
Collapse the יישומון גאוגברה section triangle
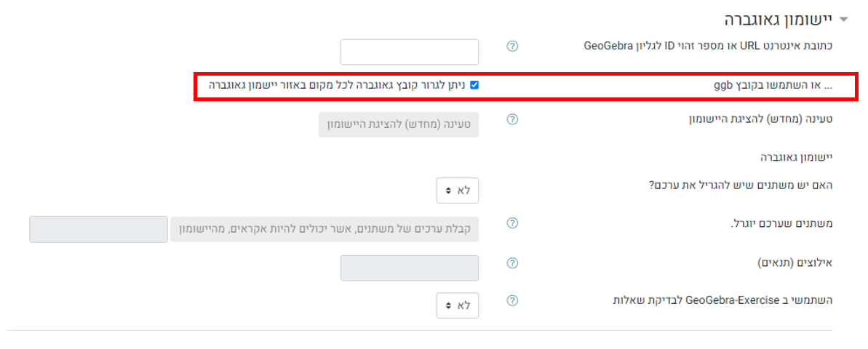click(844, 20)
